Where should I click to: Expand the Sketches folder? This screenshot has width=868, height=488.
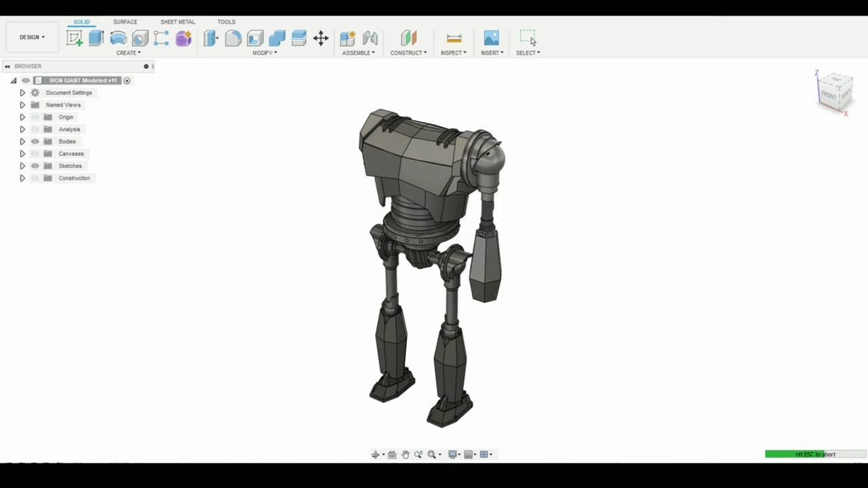pyautogui.click(x=22, y=166)
